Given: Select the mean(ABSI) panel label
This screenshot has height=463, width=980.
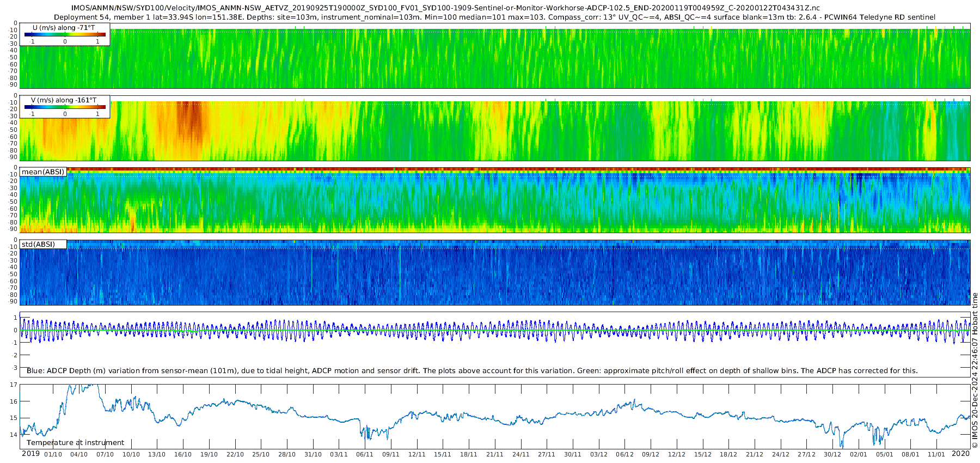Looking at the screenshot, I should click(x=43, y=172).
